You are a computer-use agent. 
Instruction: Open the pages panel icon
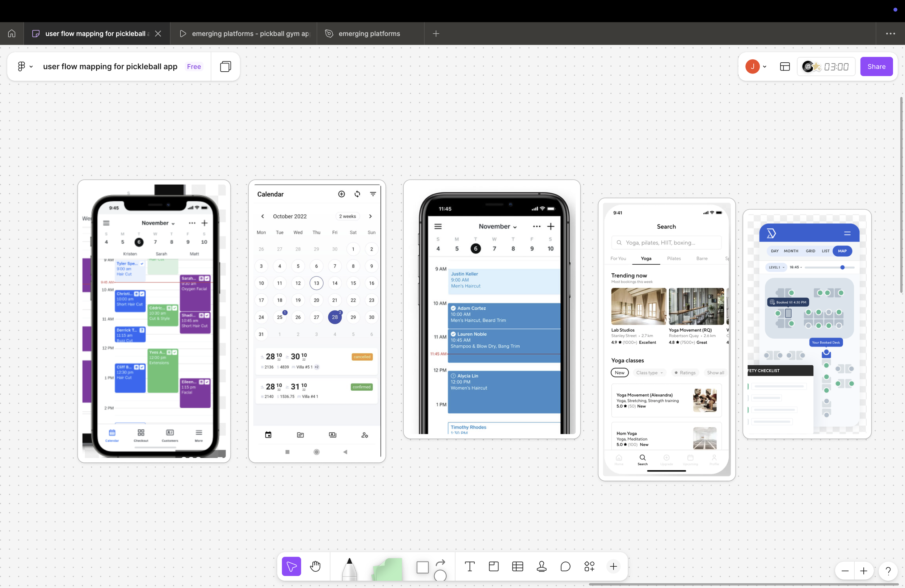(x=225, y=67)
